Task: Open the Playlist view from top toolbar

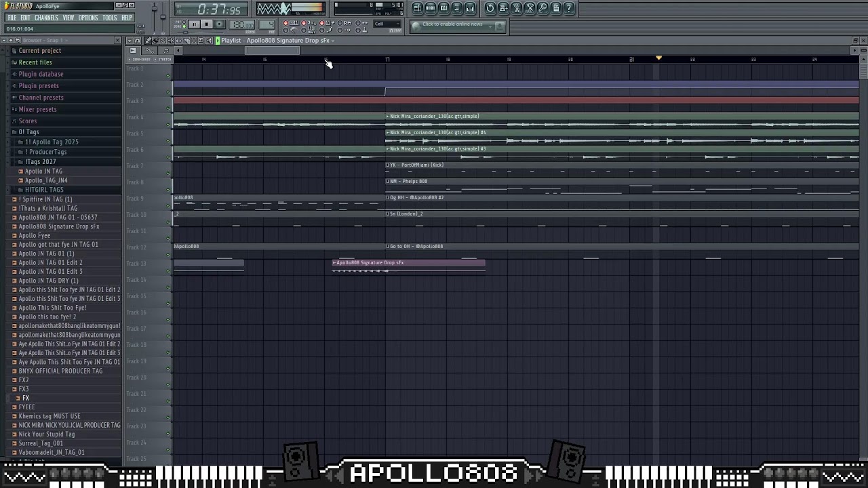Action: (x=418, y=8)
